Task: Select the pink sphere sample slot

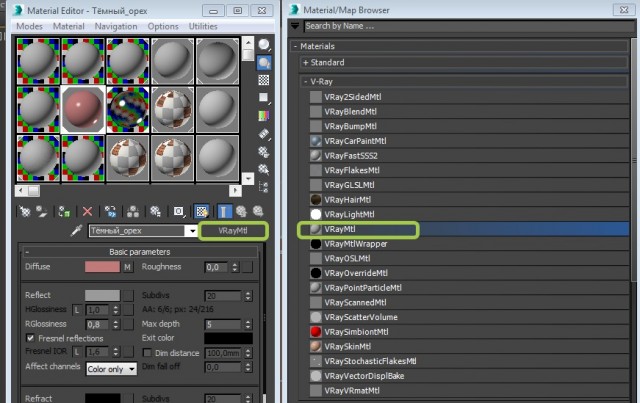Action: (83, 109)
